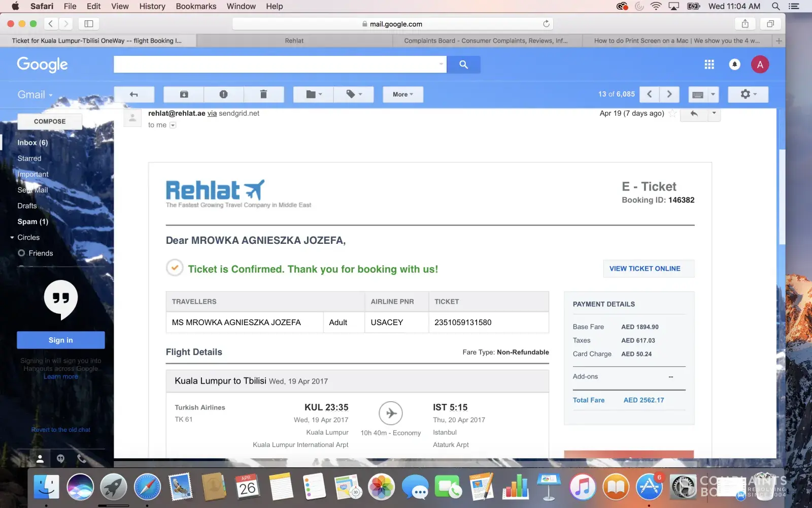Click the blue Gmail search button

point(463,65)
